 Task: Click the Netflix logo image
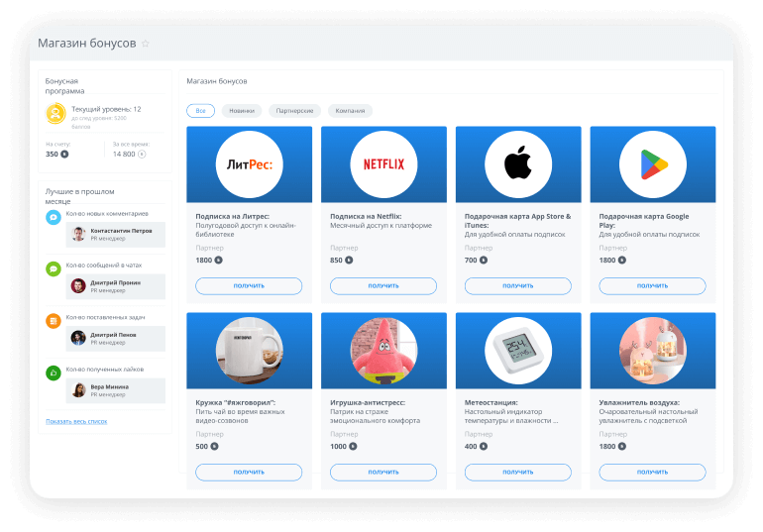click(383, 164)
